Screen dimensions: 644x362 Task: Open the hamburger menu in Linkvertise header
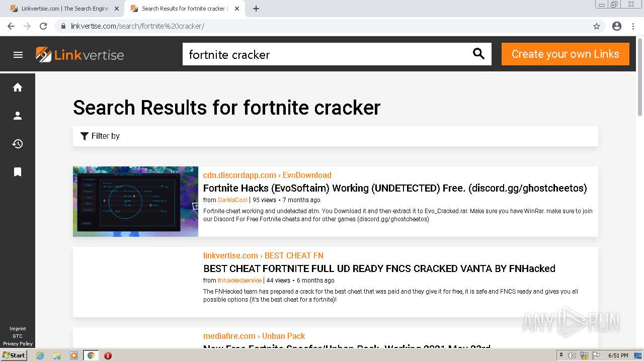(18, 55)
